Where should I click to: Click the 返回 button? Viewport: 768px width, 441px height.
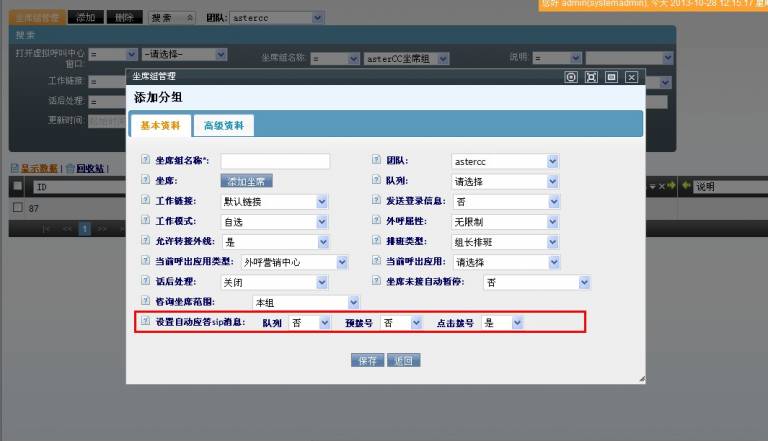coord(404,361)
